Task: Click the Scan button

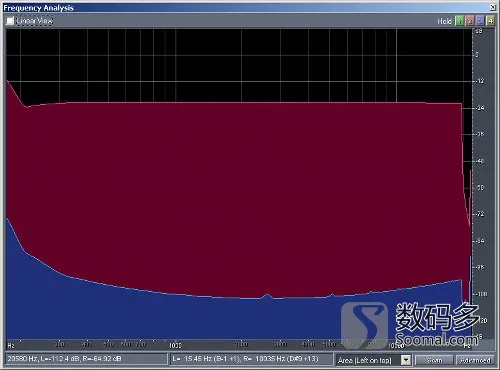Action: click(x=434, y=360)
